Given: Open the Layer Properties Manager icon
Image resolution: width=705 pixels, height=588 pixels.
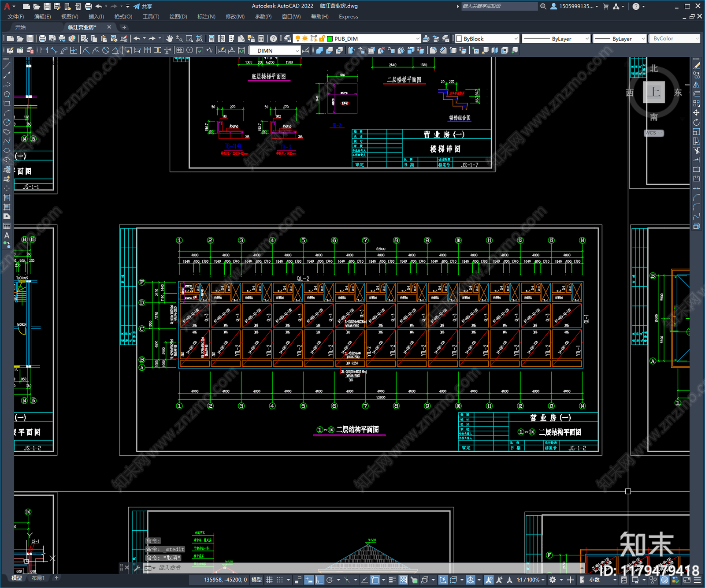Looking at the screenshot, I should 287,39.
